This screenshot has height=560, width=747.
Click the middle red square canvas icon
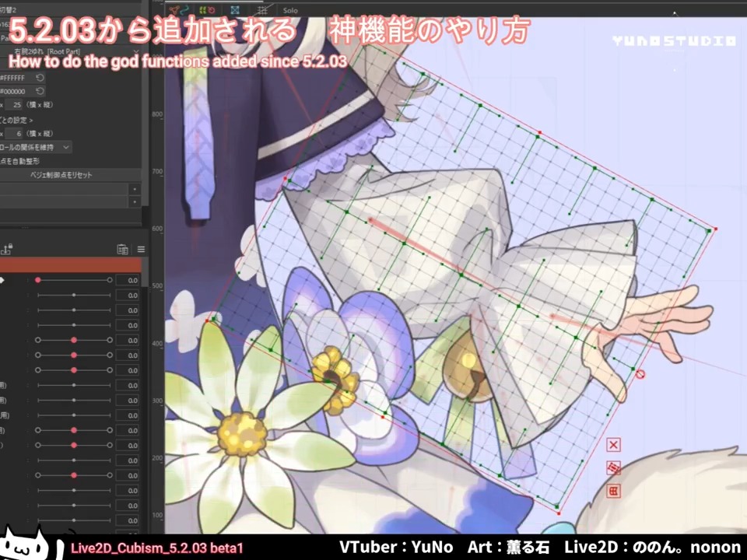click(613, 468)
